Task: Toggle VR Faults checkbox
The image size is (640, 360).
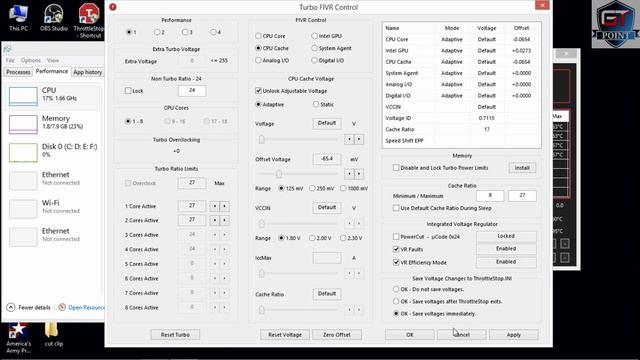Action: [x=396, y=249]
